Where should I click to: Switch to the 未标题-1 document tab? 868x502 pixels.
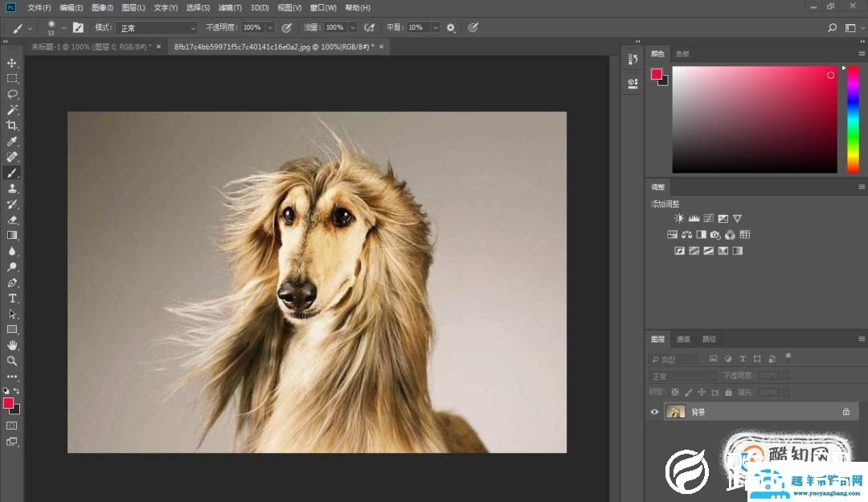pyautogui.click(x=88, y=47)
